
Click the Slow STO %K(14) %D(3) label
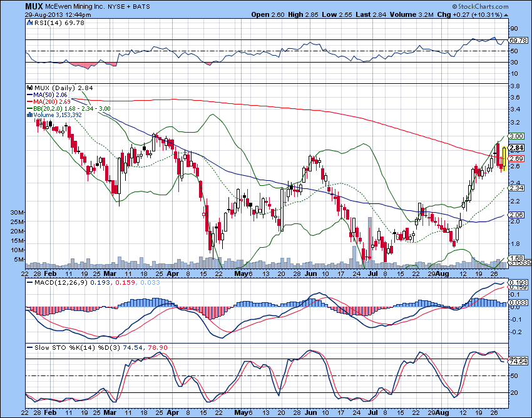click(x=77, y=347)
